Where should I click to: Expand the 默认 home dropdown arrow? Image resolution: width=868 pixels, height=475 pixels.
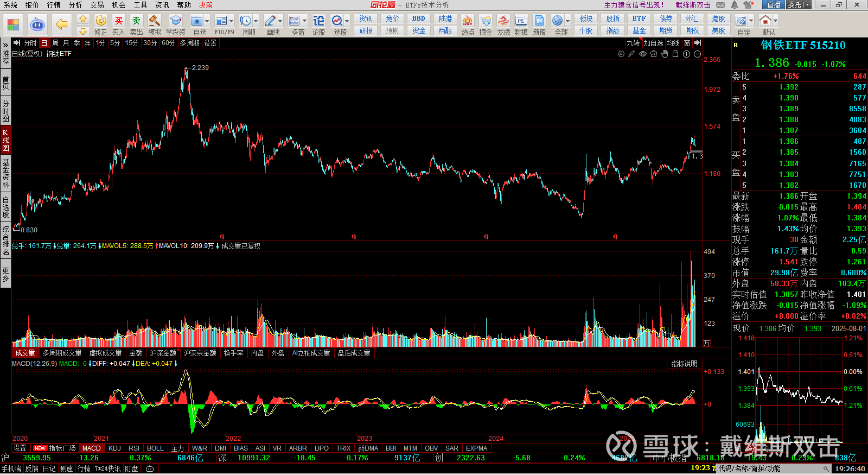click(775, 21)
